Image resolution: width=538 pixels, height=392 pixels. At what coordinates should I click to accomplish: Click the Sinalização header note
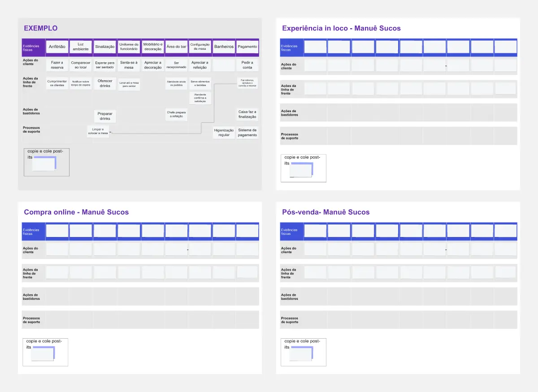coord(105,47)
